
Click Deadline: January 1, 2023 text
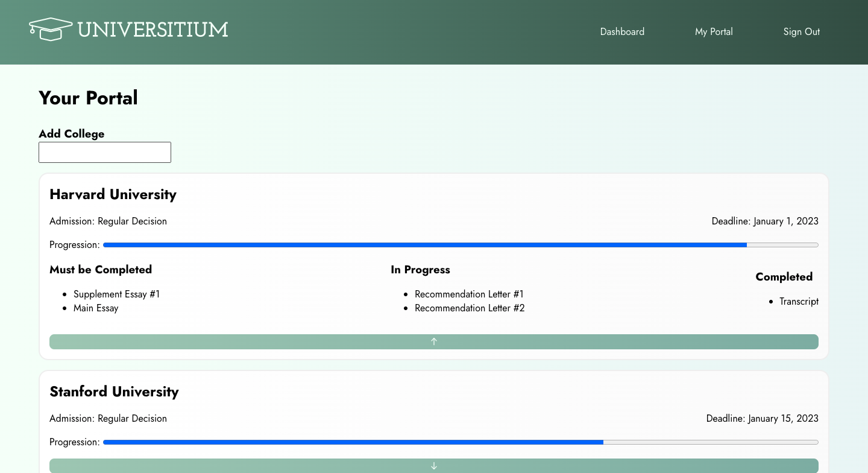[x=765, y=221]
